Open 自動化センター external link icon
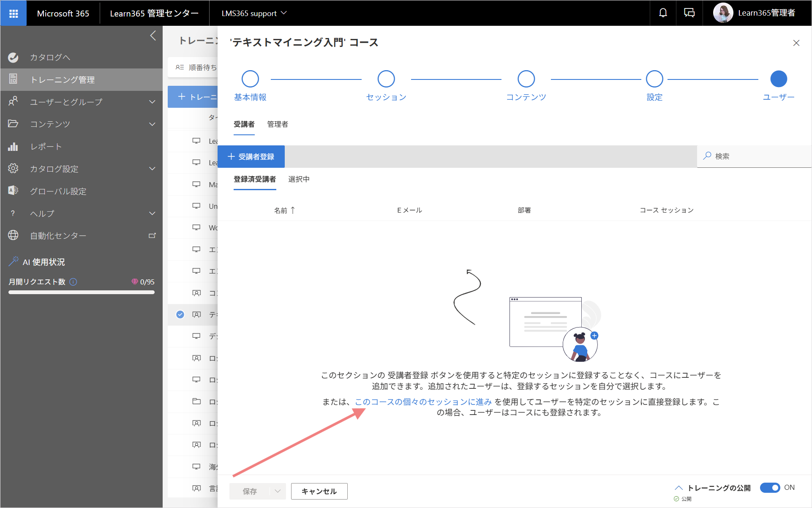This screenshot has height=508, width=812. [x=152, y=235]
